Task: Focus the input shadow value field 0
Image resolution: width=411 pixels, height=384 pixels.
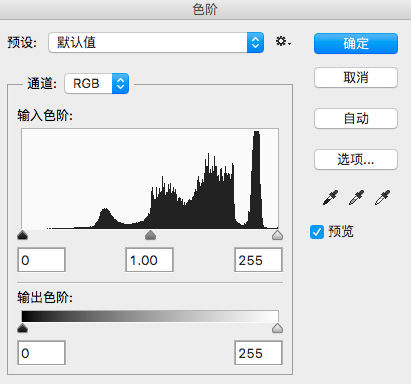Action: [41, 260]
